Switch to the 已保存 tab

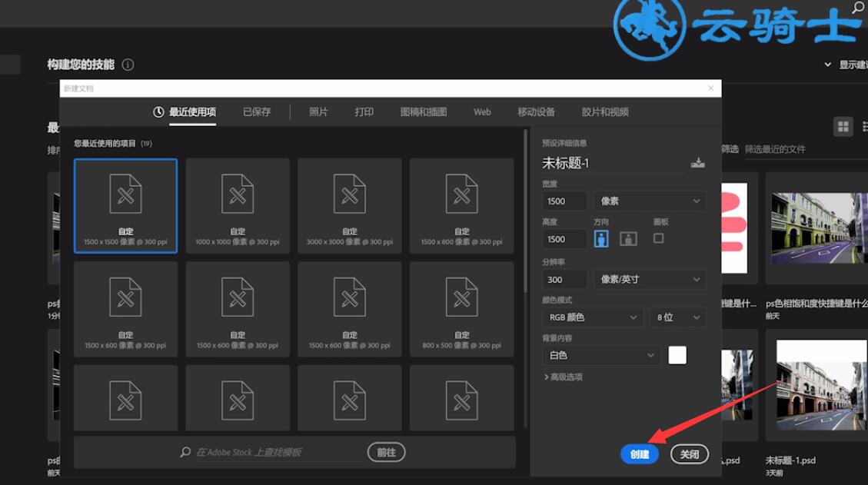coord(257,112)
